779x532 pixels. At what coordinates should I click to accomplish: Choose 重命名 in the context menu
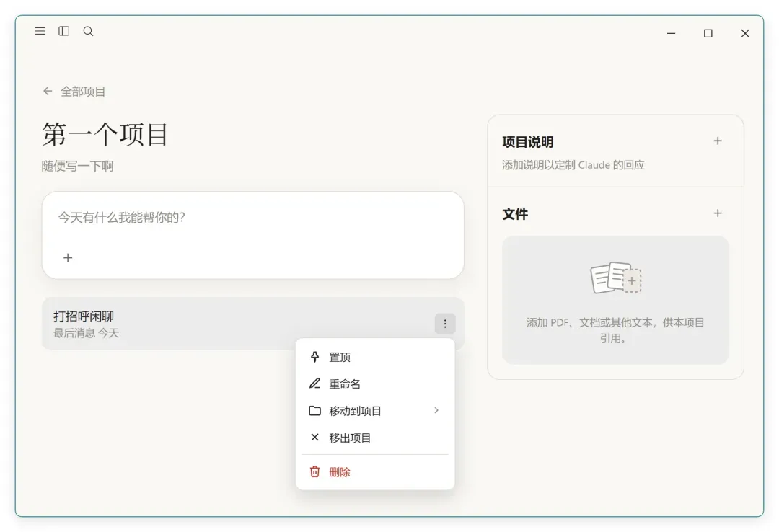pyautogui.click(x=375, y=384)
